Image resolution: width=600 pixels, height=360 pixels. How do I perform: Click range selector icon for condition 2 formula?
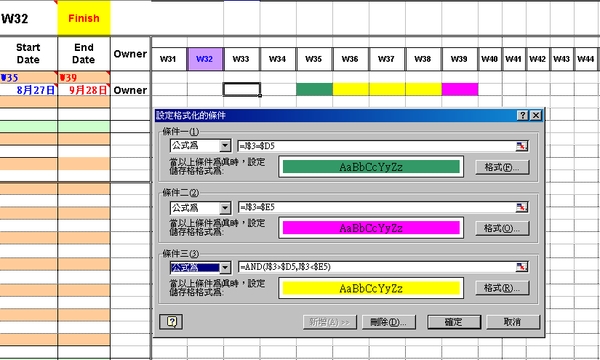tap(522, 207)
